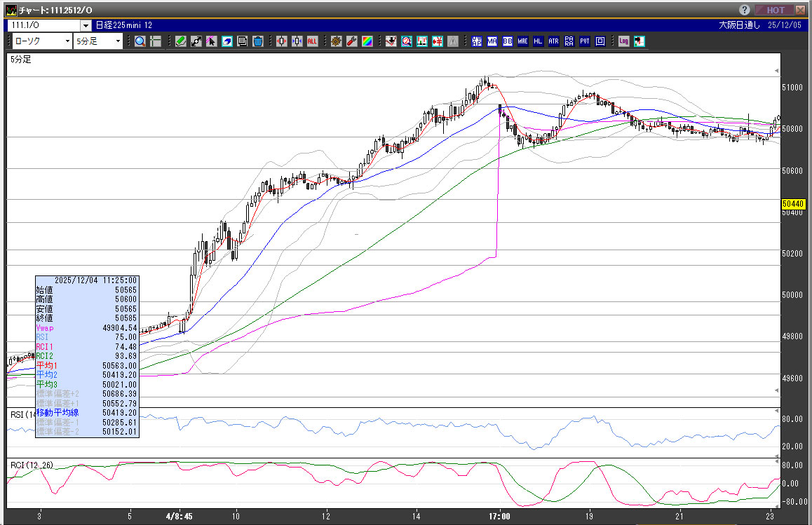
Task: Toggle the BB Bollinger Bands indicator
Action: click(x=508, y=41)
